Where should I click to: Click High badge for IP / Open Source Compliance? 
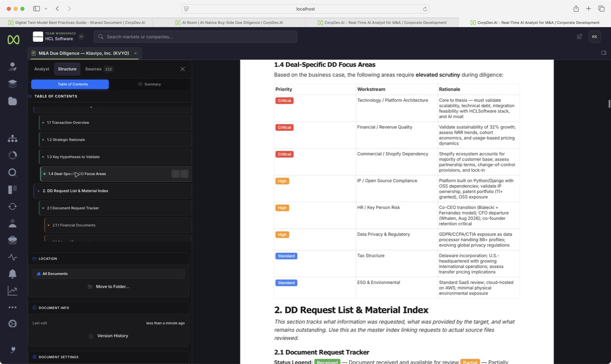(282, 181)
